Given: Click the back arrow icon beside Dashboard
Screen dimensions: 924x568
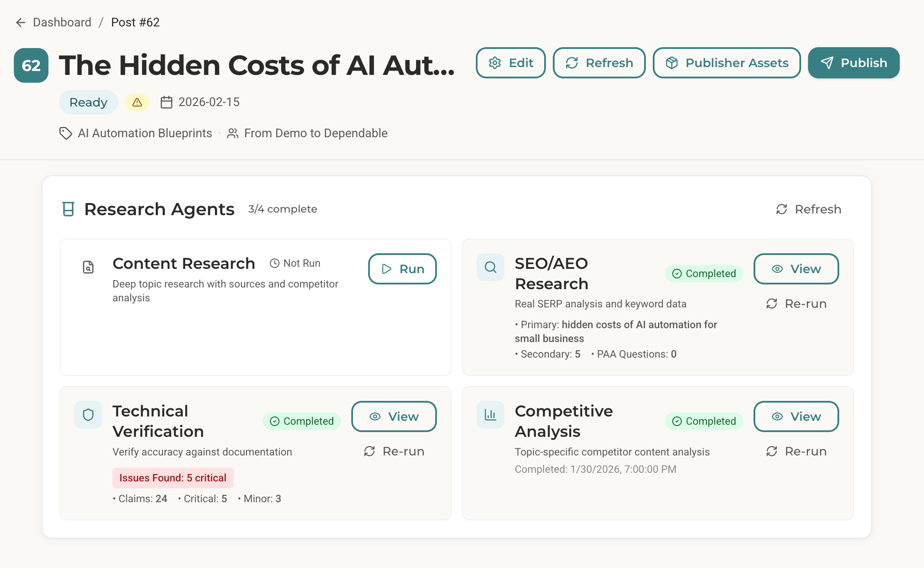Looking at the screenshot, I should [x=20, y=23].
